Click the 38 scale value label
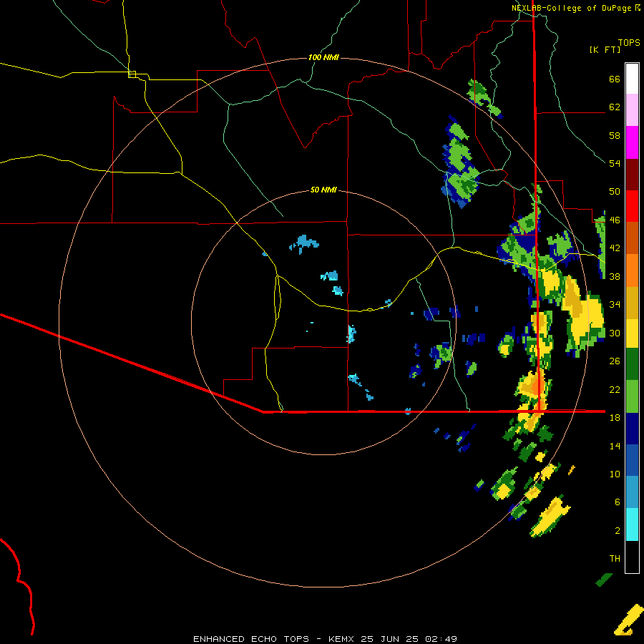The image size is (644, 644). (615, 276)
